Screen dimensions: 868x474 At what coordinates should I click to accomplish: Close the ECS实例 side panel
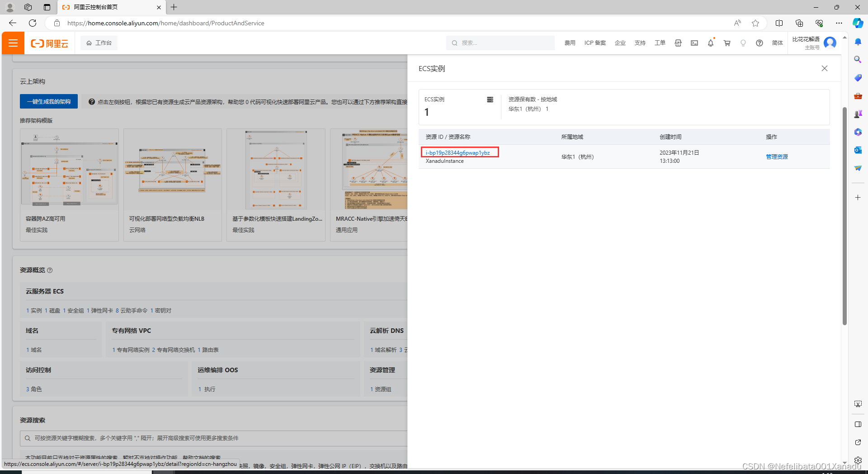(825, 68)
